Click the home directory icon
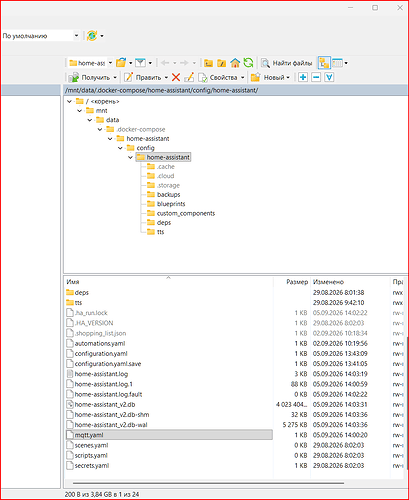 click(x=235, y=63)
